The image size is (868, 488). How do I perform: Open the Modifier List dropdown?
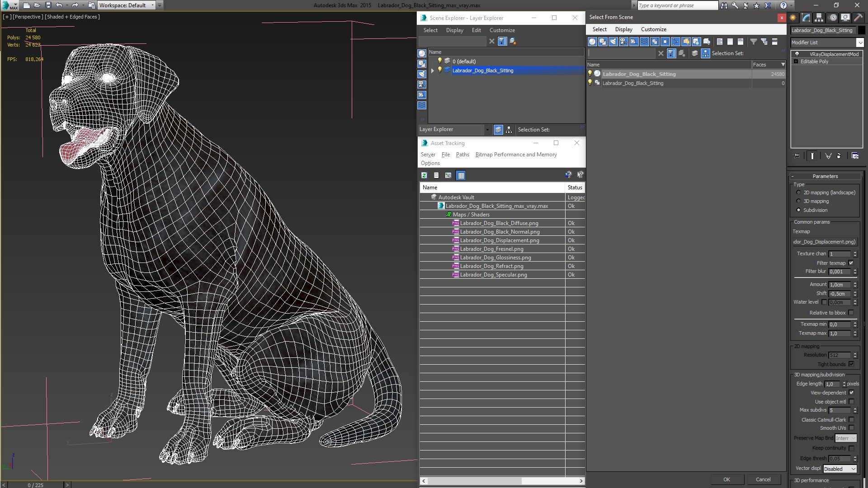859,42
